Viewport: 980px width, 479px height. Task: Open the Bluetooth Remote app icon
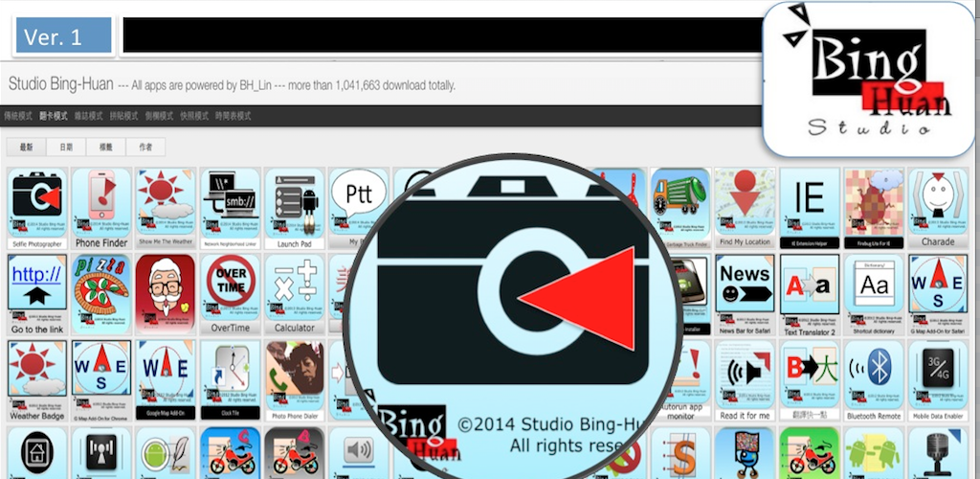click(x=874, y=381)
